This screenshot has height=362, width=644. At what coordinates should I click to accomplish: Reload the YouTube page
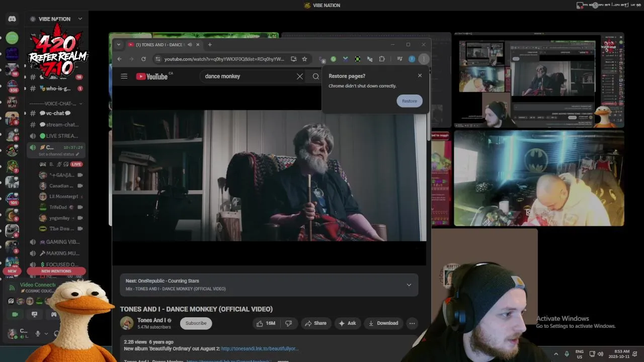[x=143, y=59]
